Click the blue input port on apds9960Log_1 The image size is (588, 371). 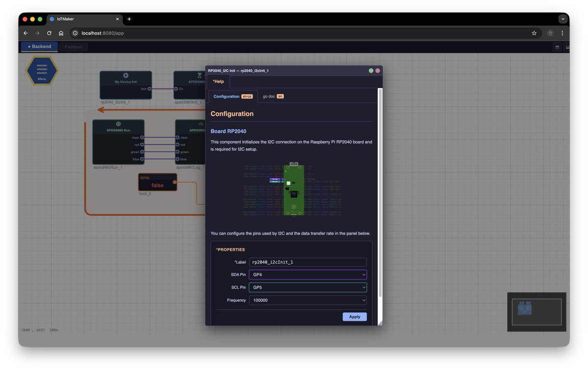[x=177, y=159]
